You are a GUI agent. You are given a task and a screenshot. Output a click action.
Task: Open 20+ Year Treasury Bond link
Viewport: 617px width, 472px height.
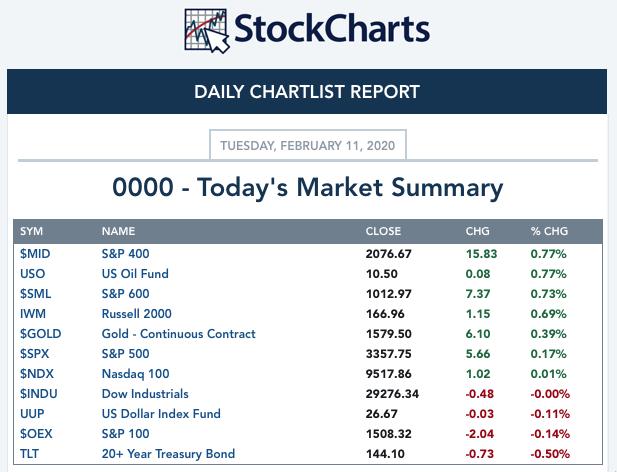[168, 454]
